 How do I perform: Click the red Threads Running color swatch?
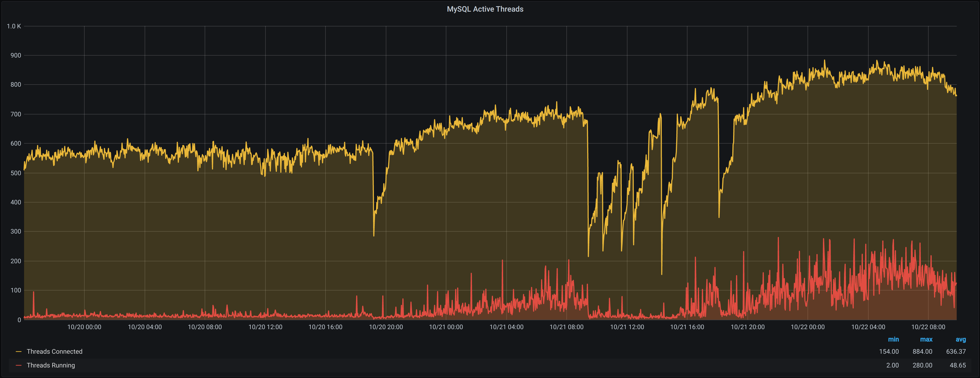point(18,366)
